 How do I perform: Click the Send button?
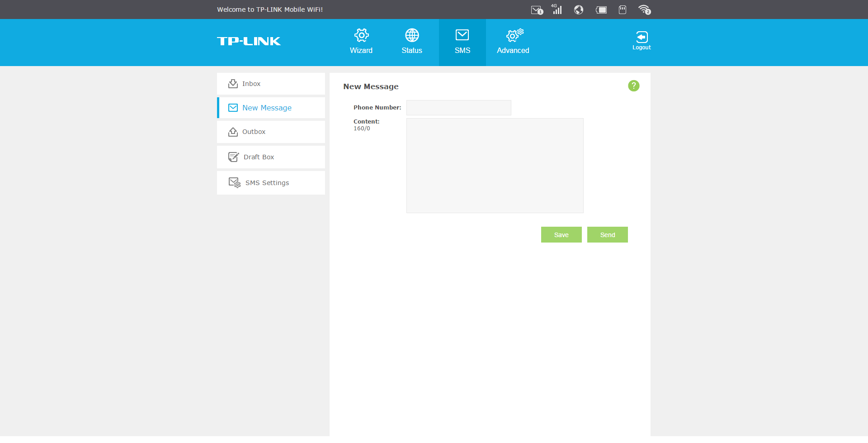coord(608,235)
